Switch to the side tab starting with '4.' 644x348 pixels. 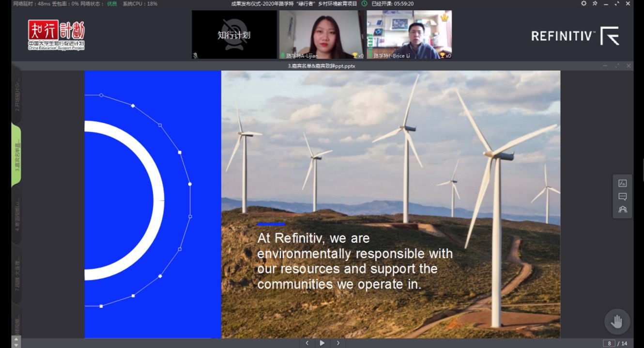click(16, 215)
